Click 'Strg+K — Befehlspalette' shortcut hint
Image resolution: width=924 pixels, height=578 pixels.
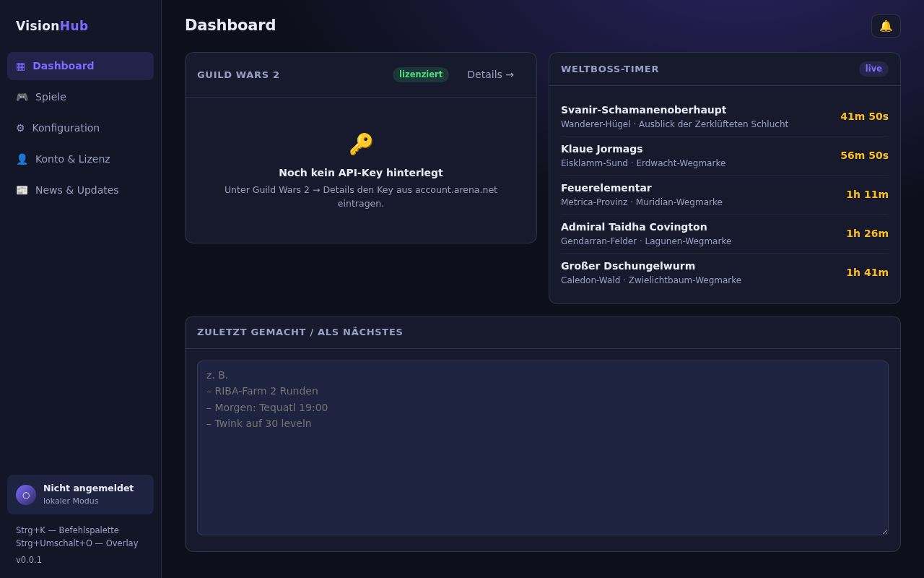tap(67, 530)
